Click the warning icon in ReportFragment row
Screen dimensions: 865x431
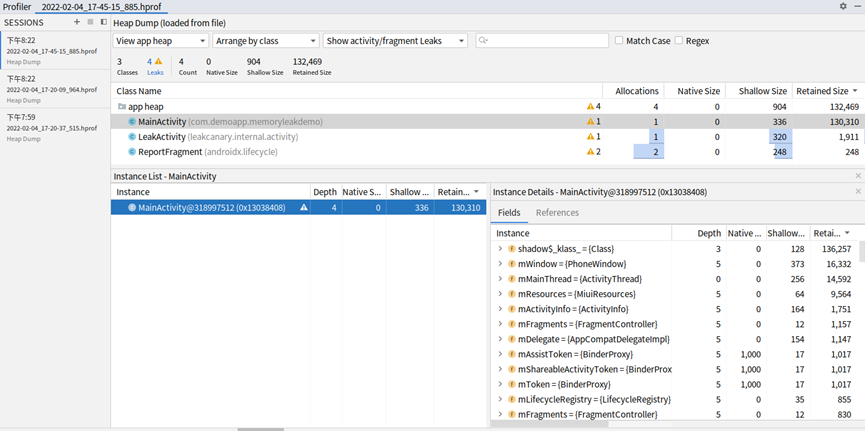tap(590, 152)
